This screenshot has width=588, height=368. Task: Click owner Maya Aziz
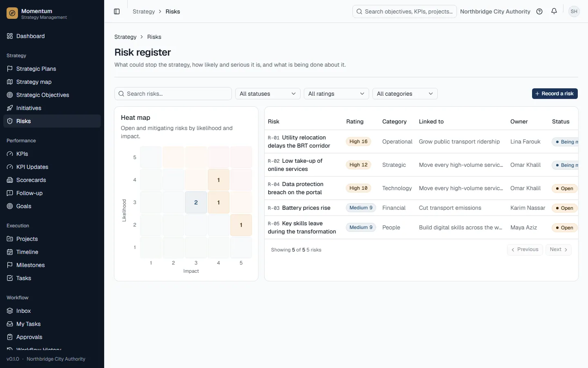[x=523, y=227]
